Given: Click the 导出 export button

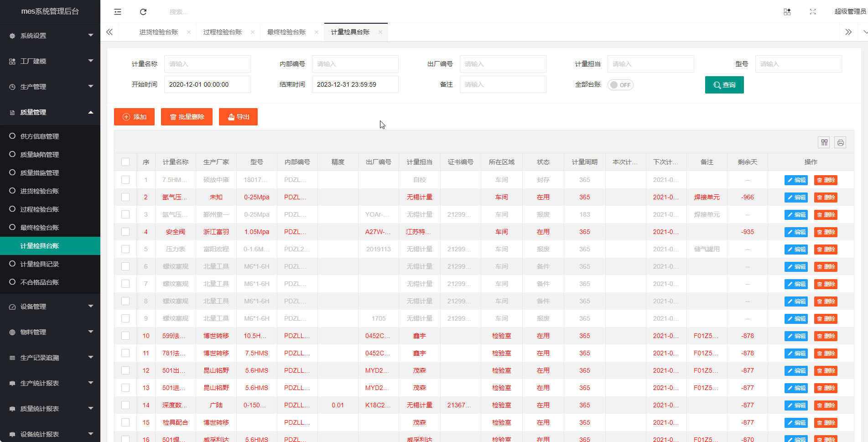Looking at the screenshot, I should pos(238,117).
